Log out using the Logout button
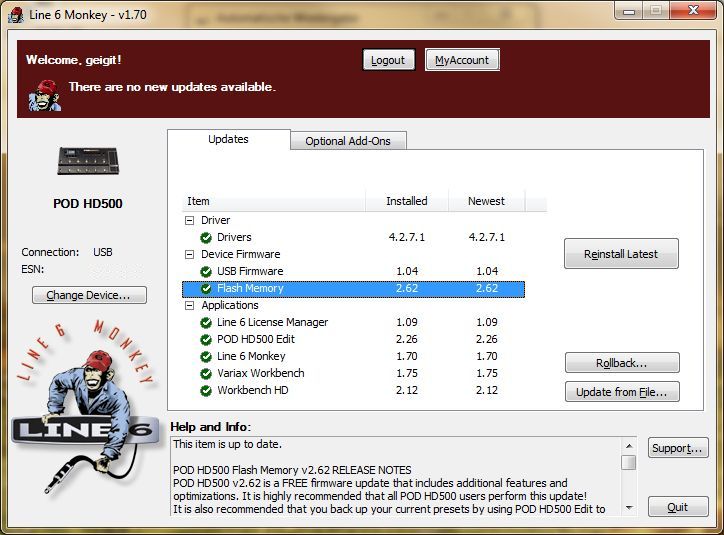Image resolution: width=724 pixels, height=535 pixels. click(388, 60)
